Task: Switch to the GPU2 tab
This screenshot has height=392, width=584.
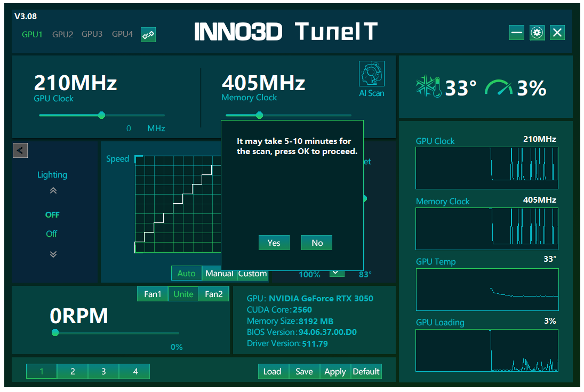Action: pos(62,34)
